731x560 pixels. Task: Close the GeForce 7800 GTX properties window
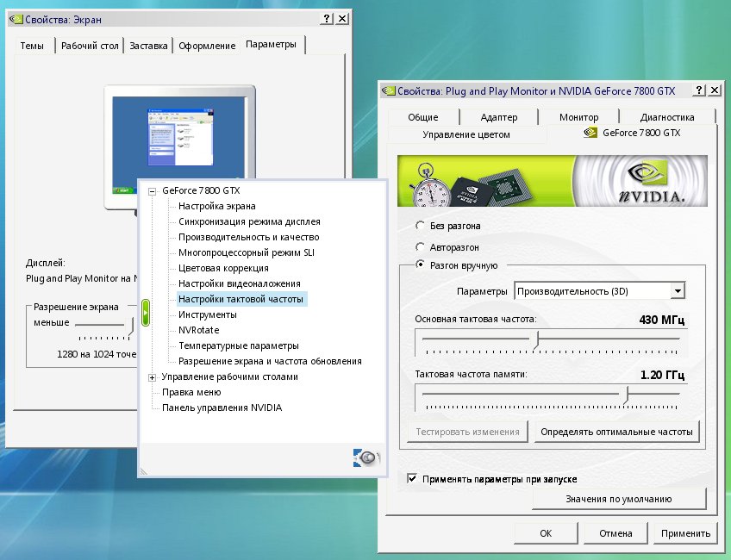715,90
